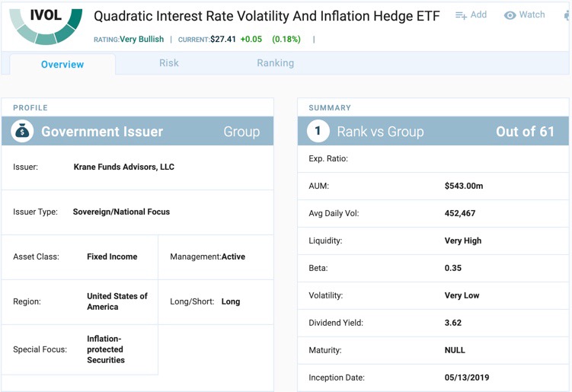Click the current price $27.41
Image resolution: width=572 pixels, height=392 pixels.
pos(222,39)
